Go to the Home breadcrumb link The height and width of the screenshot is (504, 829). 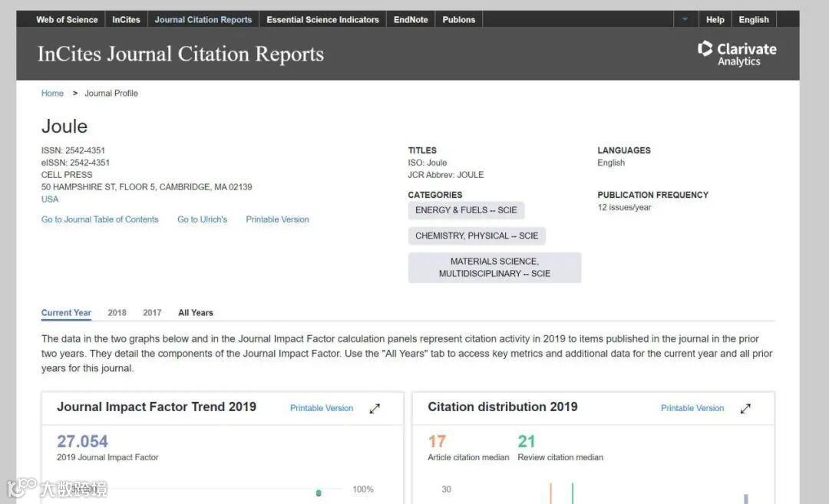[x=52, y=93]
